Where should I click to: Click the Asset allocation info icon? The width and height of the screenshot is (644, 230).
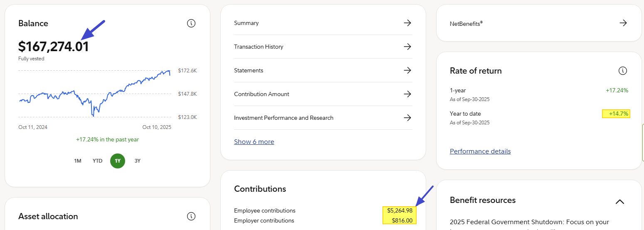tap(191, 216)
